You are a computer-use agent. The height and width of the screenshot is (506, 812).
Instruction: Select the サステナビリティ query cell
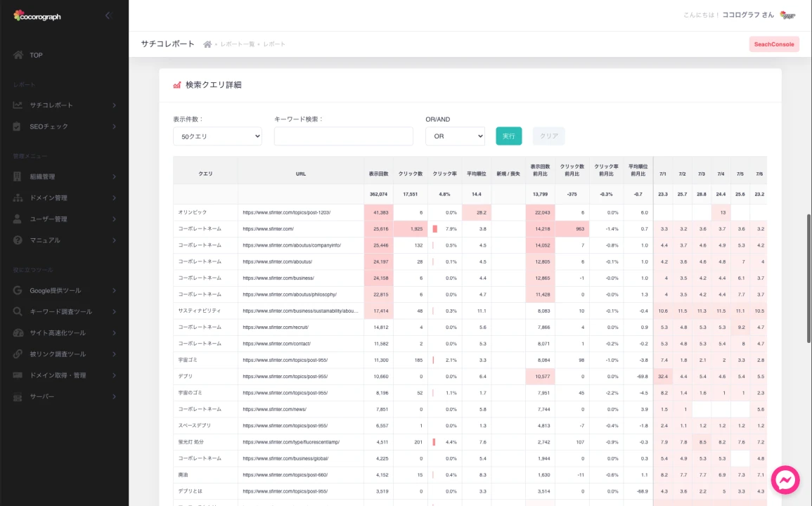205,311
